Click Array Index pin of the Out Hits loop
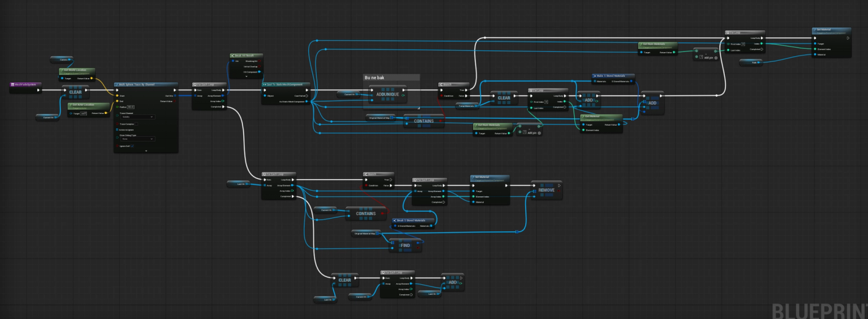 (223, 101)
